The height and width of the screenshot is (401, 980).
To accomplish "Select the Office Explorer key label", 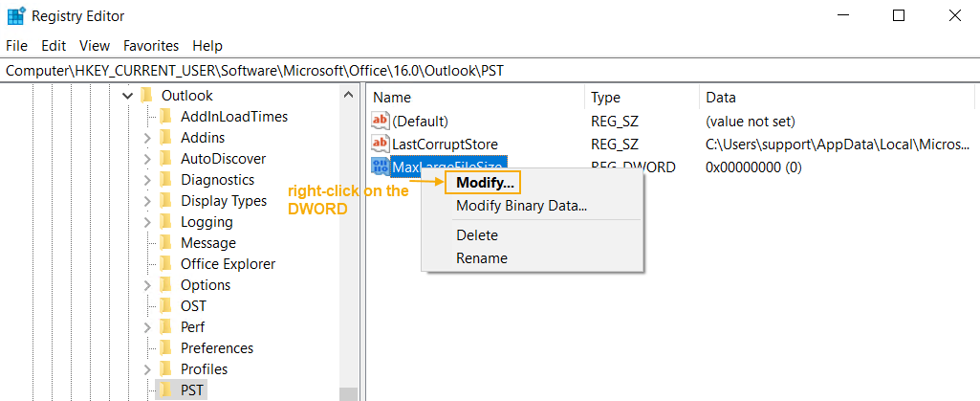I will (229, 264).
